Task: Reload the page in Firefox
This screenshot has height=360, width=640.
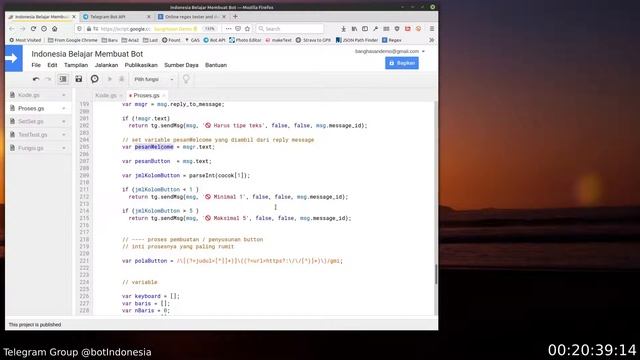Action: (33, 29)
